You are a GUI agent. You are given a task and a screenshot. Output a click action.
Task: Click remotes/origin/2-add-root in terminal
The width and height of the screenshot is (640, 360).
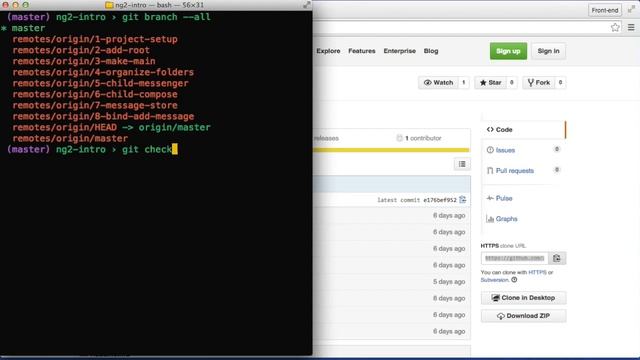pos(81,50)
